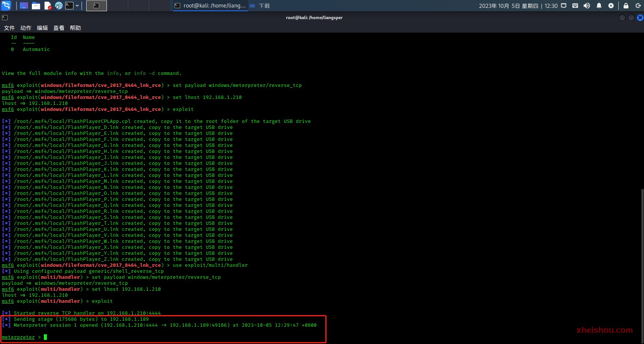Image resolution: width=644 pixels, height=344 pixels.
Task: Click 'Meterpreter session 1 opened' line
Action: click(159, 325)
